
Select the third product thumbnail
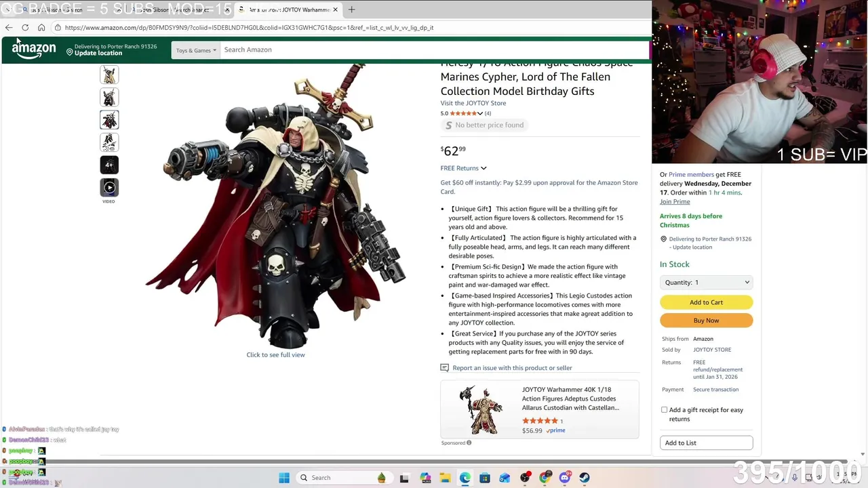(109, 120)
